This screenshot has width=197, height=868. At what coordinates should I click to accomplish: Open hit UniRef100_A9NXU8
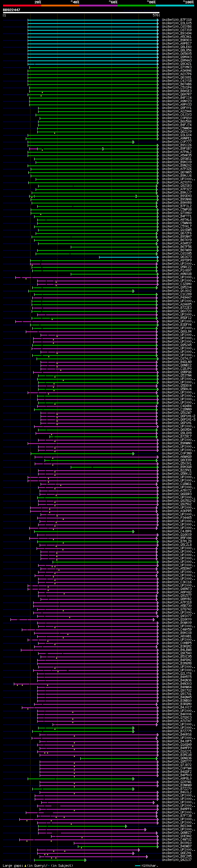(x=176, y=274)
